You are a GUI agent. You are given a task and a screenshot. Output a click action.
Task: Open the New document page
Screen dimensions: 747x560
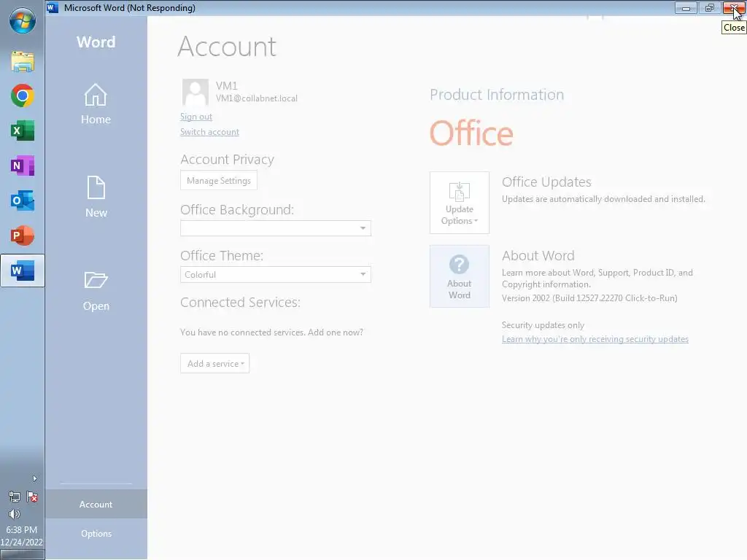(96, 197)
